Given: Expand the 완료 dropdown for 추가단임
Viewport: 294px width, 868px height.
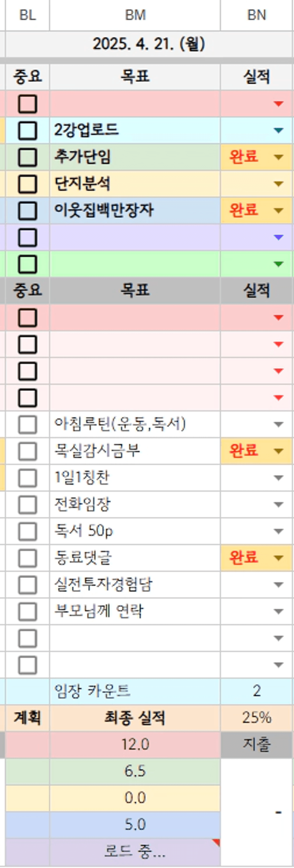Looking at the screenshot, I should click(x=279, y=157).
